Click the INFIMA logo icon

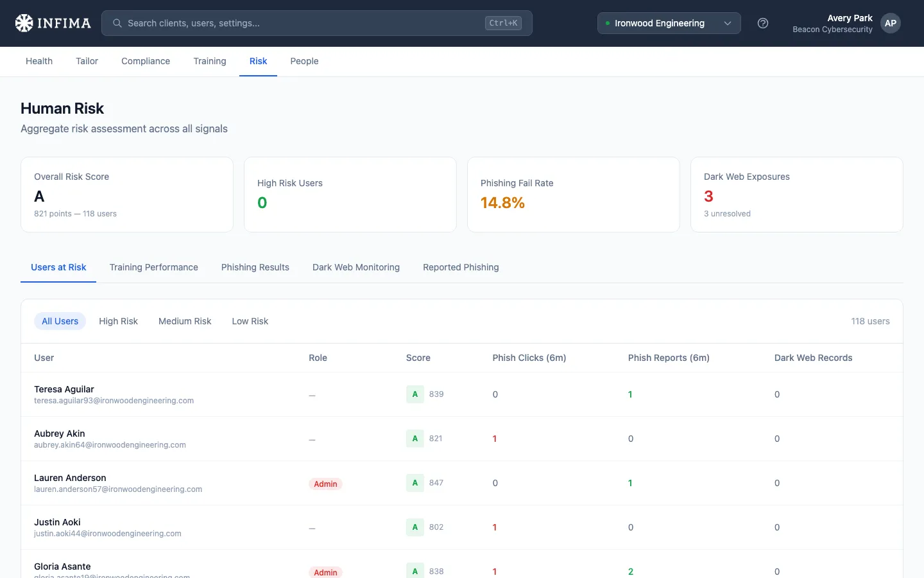pos(24,23)
